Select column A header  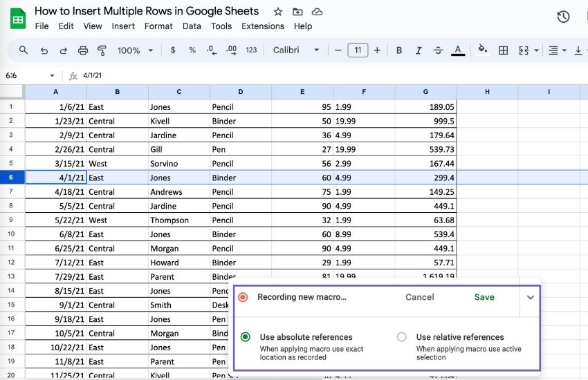click(x=56, y=92)
